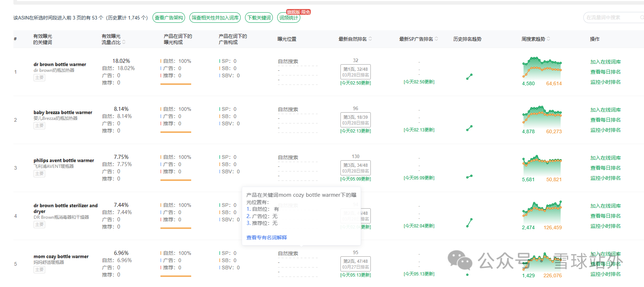Click 旗舰版 限免 badge
Image resolution: width=644 pixels, height=287 pixels.
click(x=299, y=12)
